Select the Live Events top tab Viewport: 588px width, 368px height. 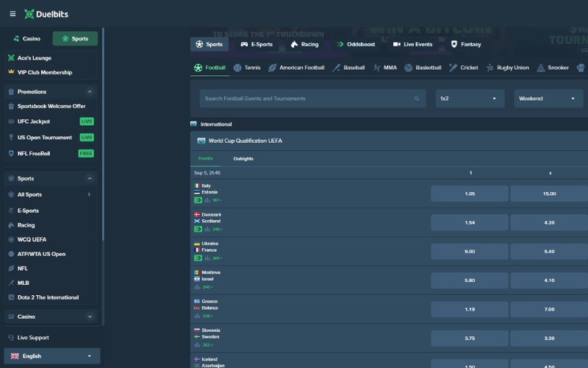[x=412, y=44]
